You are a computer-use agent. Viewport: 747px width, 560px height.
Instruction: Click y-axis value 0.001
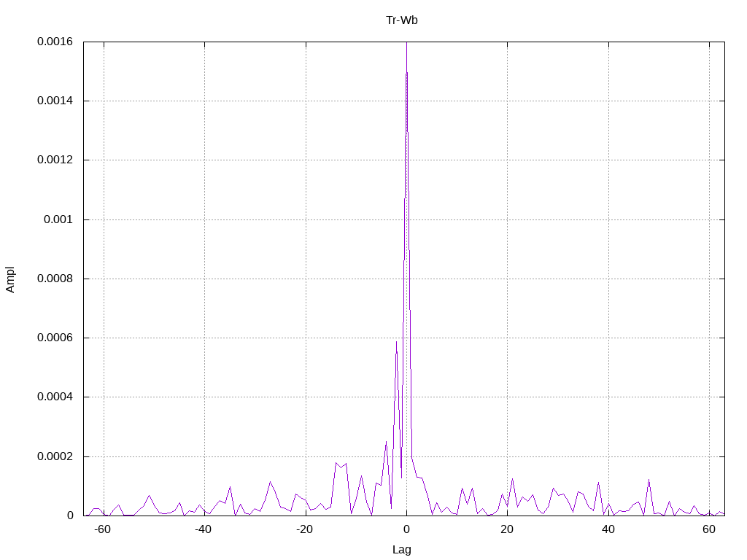(x=58, y=219)
